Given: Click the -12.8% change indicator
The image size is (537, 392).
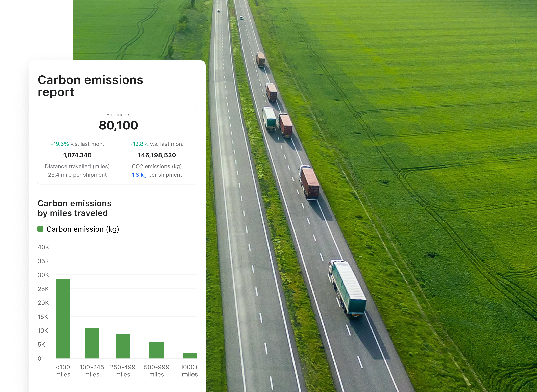Looking at the screenshot, I should click(139, 144).
